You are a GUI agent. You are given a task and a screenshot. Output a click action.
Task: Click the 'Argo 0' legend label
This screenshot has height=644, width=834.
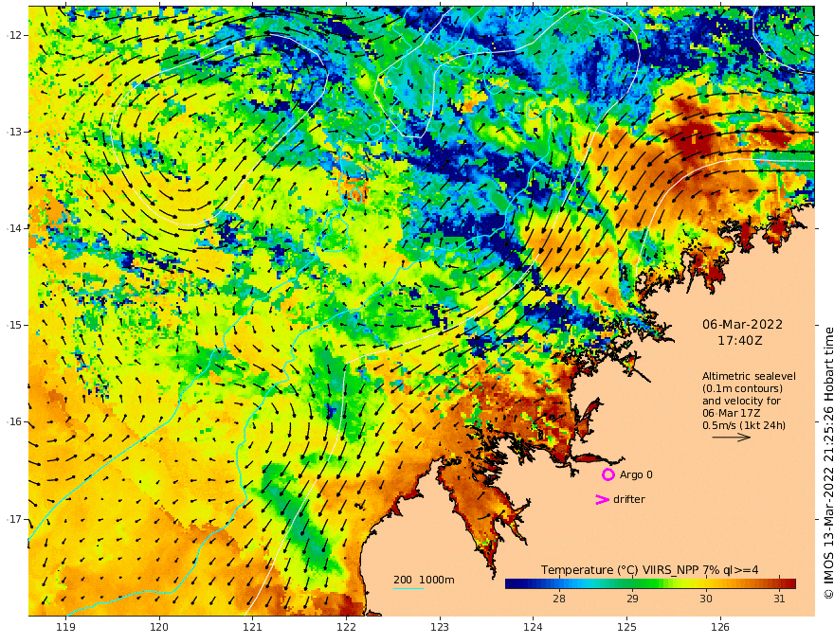pyautogui.click(x=636, y=474)
